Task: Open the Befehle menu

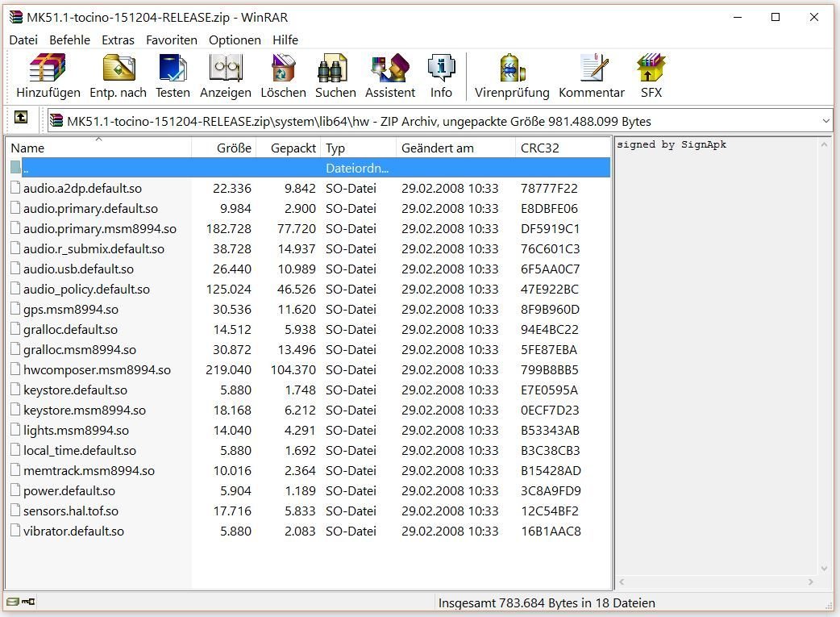Action: [69, 40]
